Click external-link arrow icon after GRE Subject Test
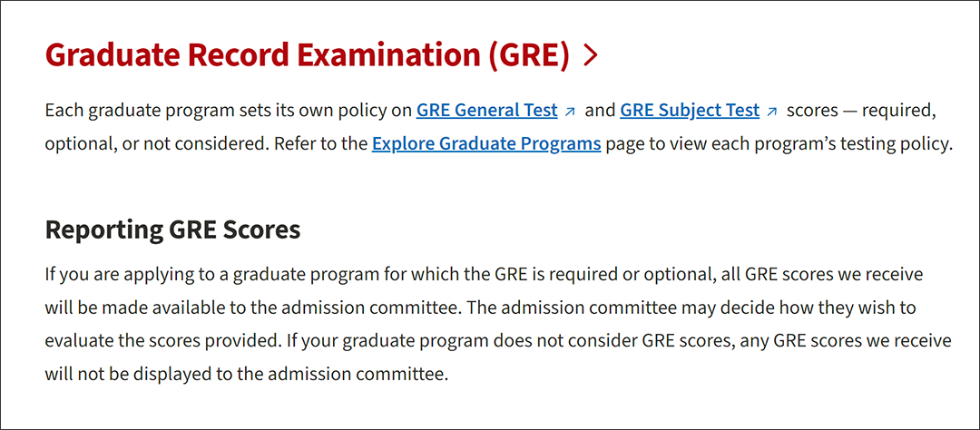The width and height of the screenshot is (980, 430). coord(772,112)
